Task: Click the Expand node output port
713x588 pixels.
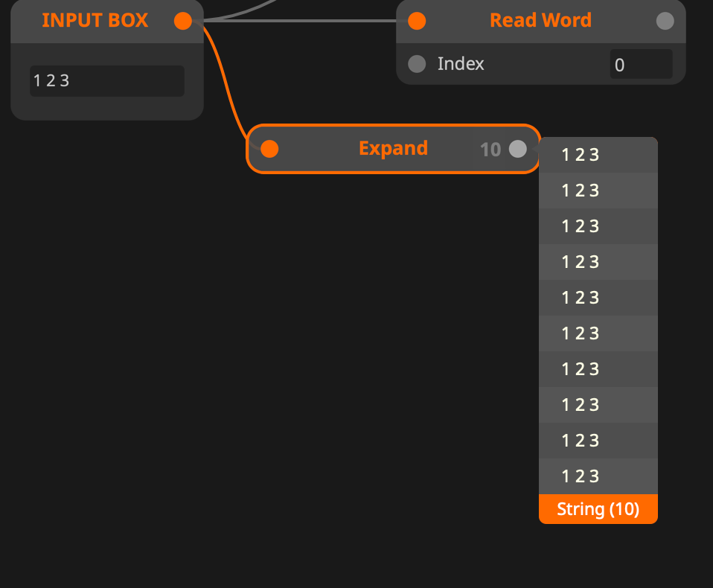Action: click(517, 149)
